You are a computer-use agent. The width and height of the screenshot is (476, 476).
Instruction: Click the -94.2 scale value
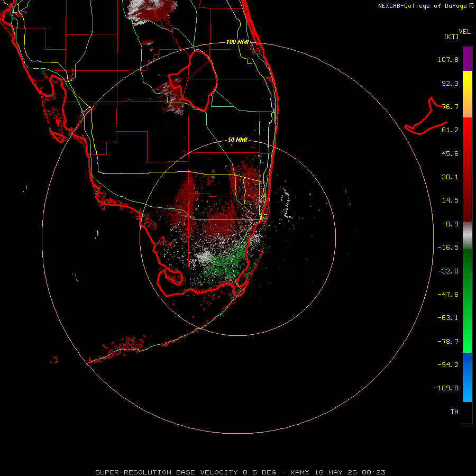[x=448, y=365]
